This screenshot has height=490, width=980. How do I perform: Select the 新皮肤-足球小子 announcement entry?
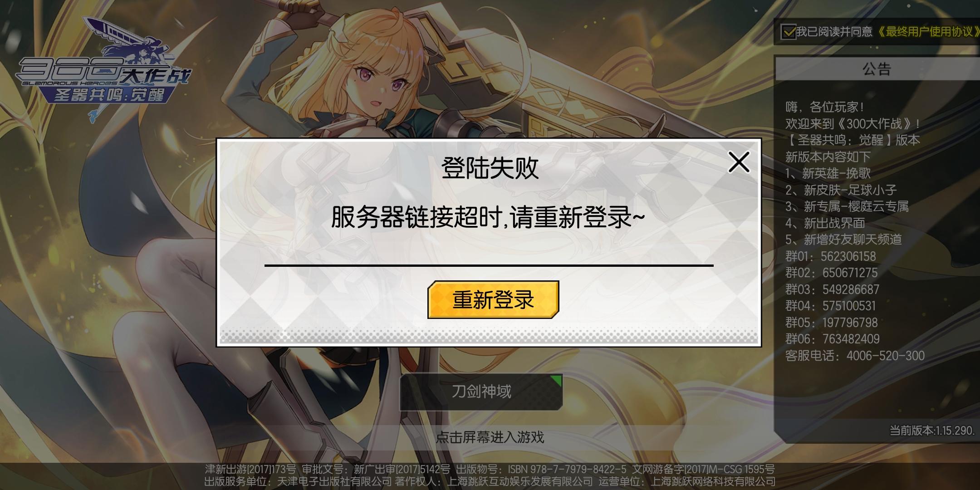pyautogui.click(x=841, y=190)
